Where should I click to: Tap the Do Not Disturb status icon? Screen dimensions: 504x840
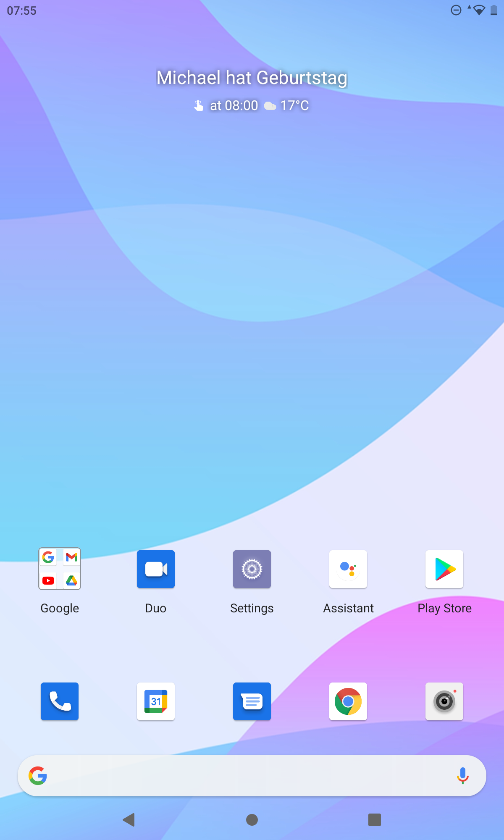[x=456, y=10]
